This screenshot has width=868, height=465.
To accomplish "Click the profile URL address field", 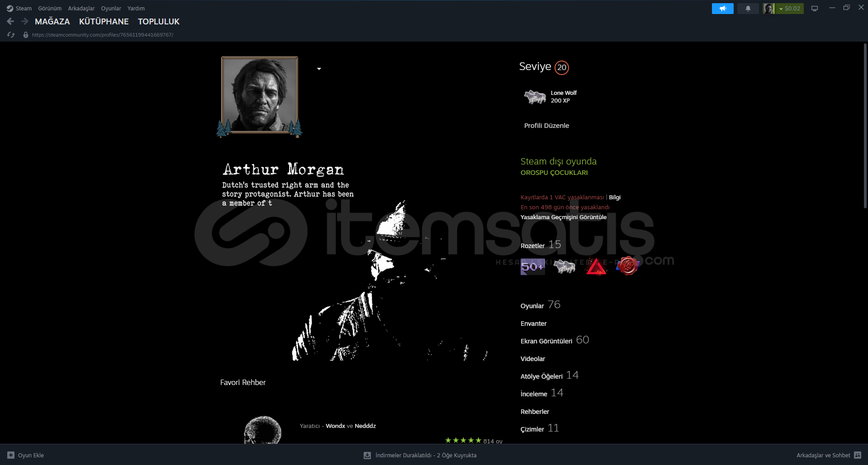I will click(x=103, y=35).
